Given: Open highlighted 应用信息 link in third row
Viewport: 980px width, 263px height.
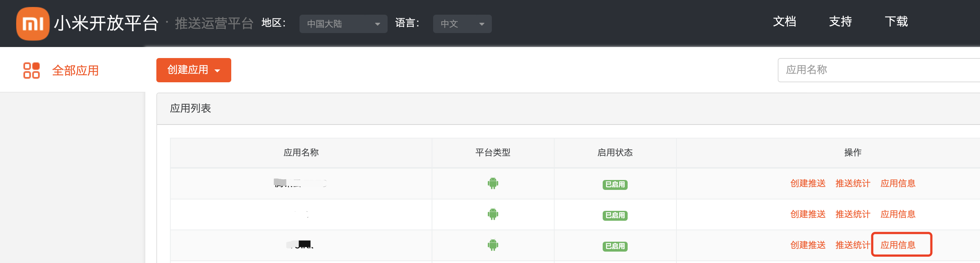Looking at the screenshot, I should pyautogui.click(x=898, y=245).
